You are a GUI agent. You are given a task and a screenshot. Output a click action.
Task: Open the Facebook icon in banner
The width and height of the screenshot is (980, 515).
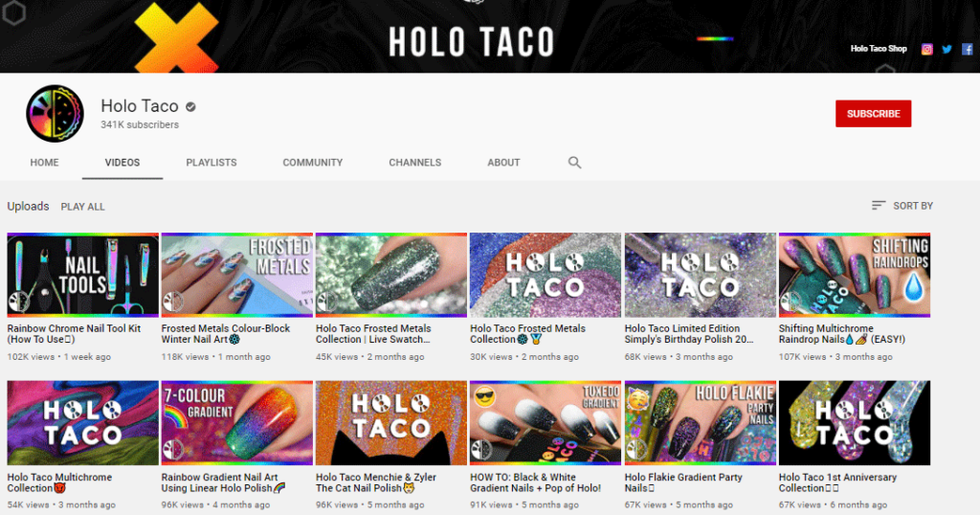coord(967,49)
